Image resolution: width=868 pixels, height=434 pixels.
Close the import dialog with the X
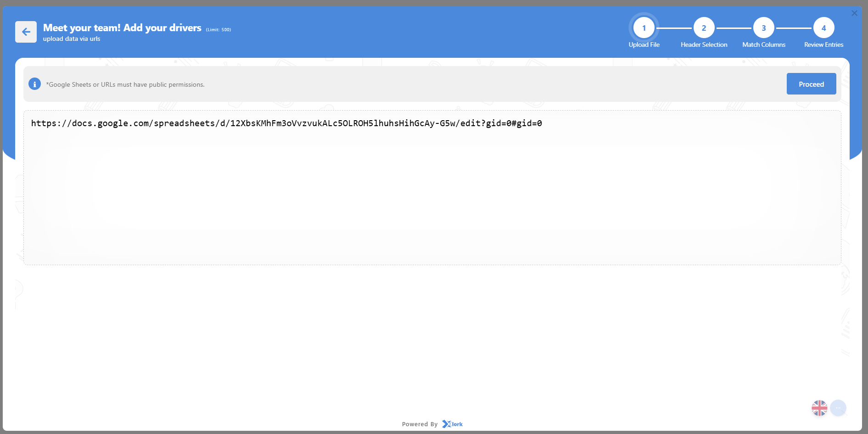854,13
